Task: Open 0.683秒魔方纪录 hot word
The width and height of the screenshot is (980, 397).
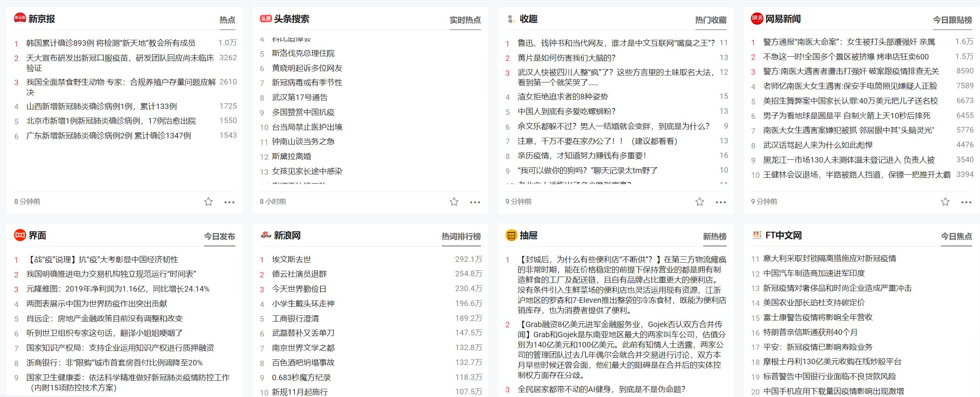Action: (301, 377)
